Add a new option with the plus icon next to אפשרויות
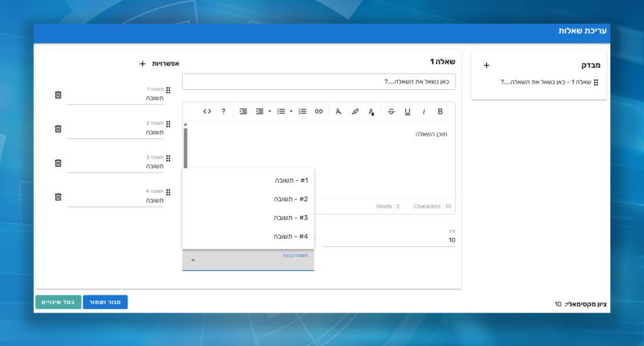This screenshot has height=346, width=644. pos(143,64)
